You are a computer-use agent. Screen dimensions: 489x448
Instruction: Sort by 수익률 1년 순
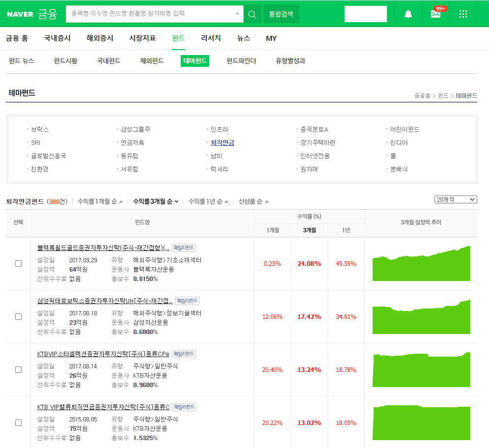[209, 201]
